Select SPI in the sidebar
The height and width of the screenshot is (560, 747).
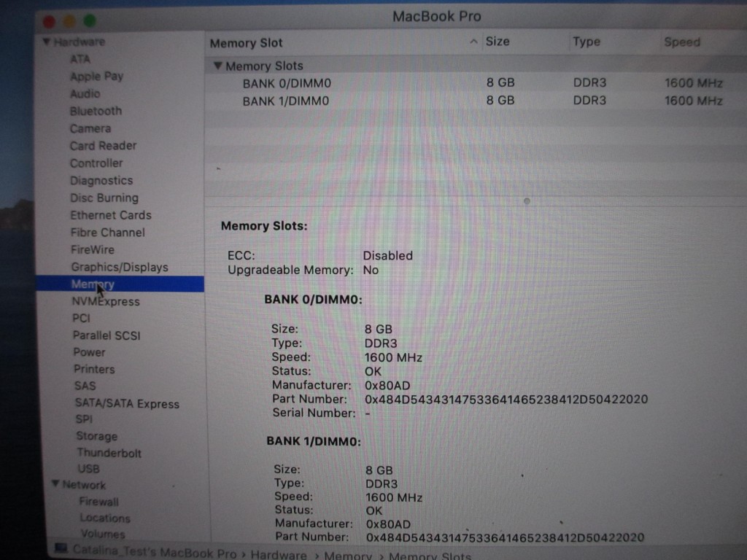84,419
